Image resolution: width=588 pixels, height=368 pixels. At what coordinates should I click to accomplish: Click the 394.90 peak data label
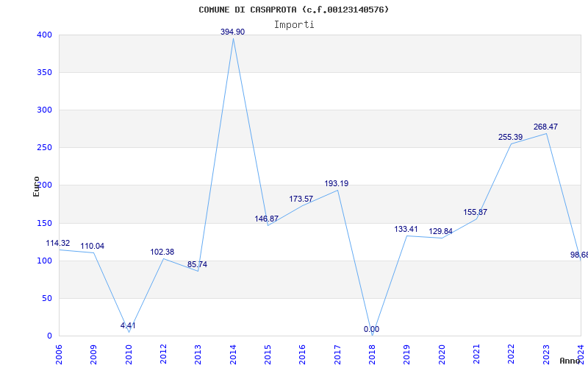232,32
